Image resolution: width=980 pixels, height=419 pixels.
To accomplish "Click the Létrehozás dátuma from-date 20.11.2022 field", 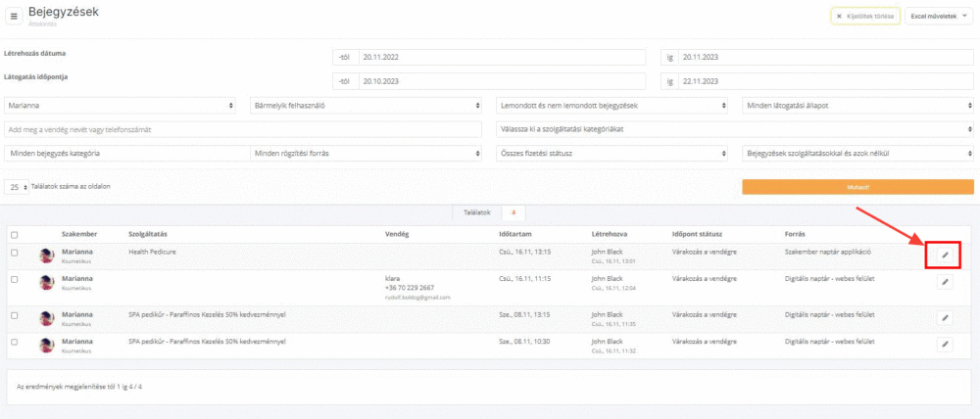I will (502, 57).
